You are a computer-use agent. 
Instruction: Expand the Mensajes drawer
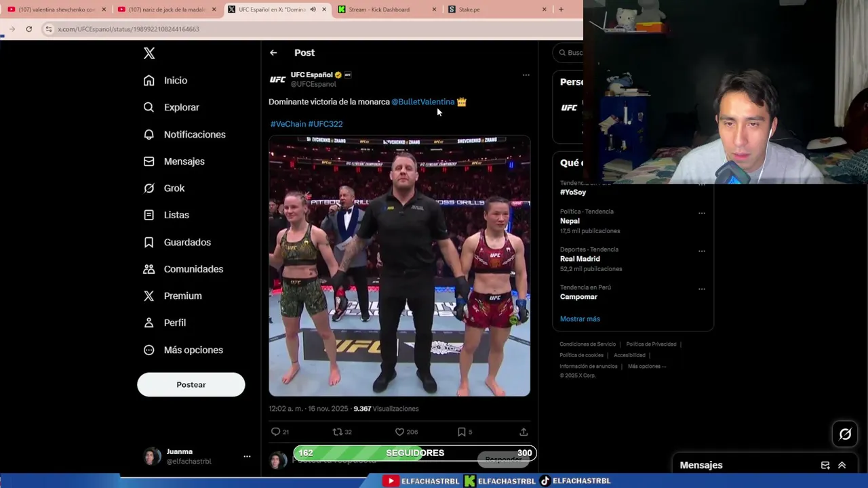point(842,466)
